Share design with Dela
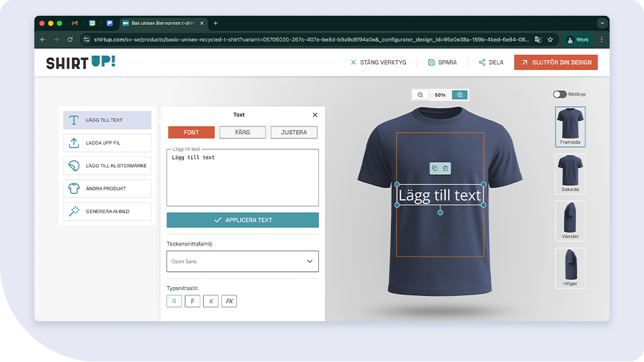Image resolution: width=644 pixels, height=362 pixels. click(491, 62)
